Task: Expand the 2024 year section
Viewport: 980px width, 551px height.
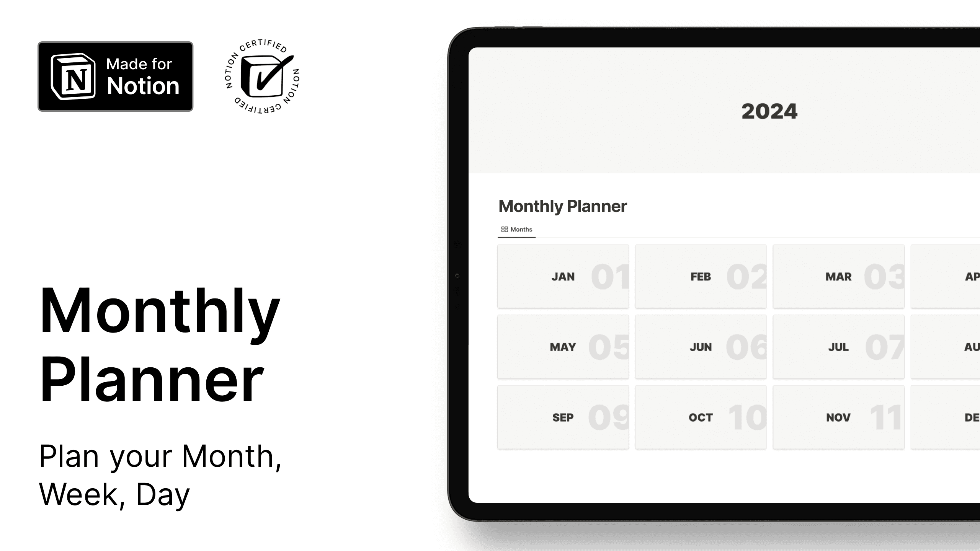Action: tap(769, 110)
